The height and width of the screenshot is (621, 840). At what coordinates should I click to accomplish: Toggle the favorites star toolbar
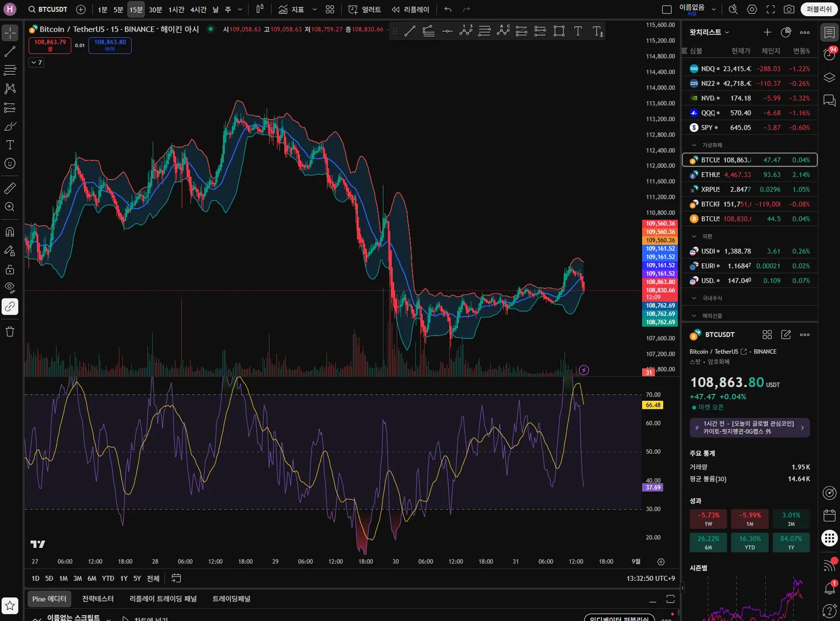(10, 605)
